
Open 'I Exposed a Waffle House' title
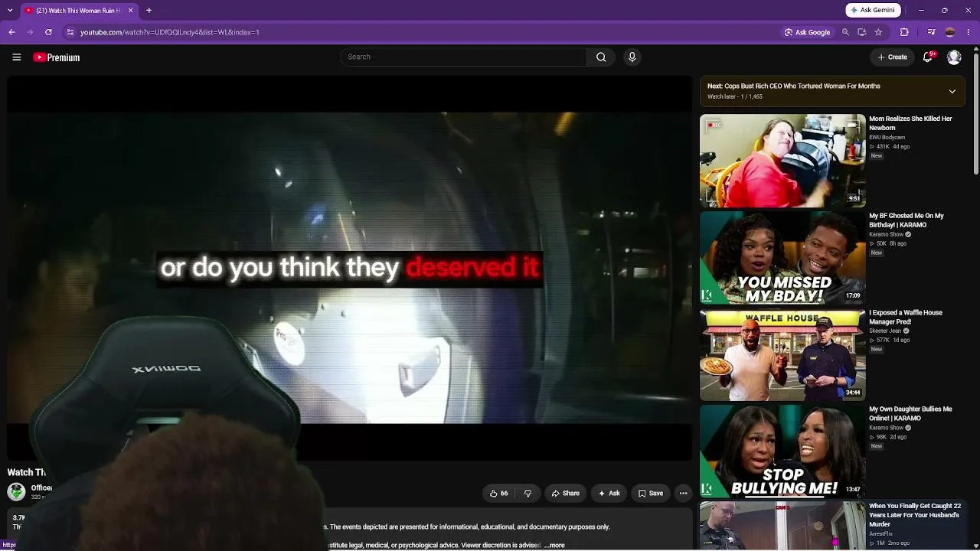(x=906, y=317)
